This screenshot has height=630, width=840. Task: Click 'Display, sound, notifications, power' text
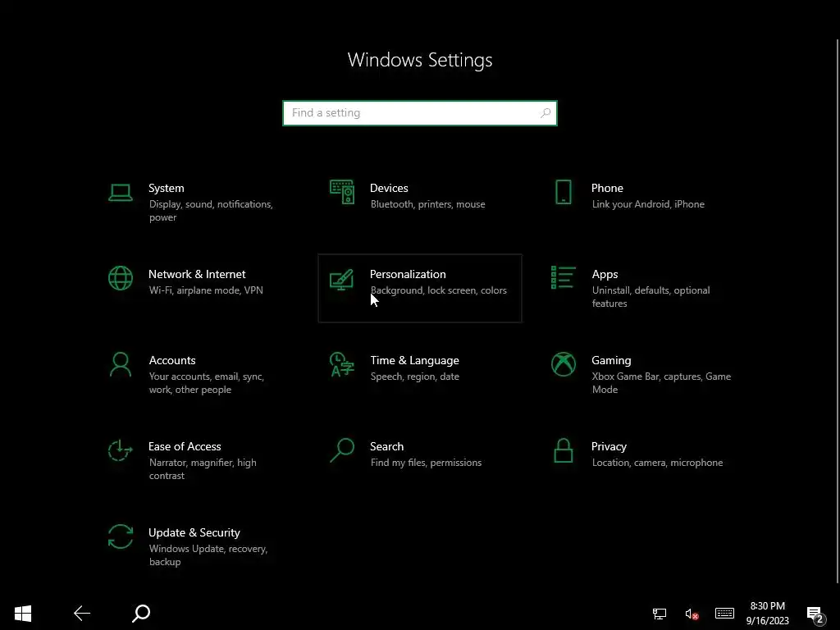(211, 211)
